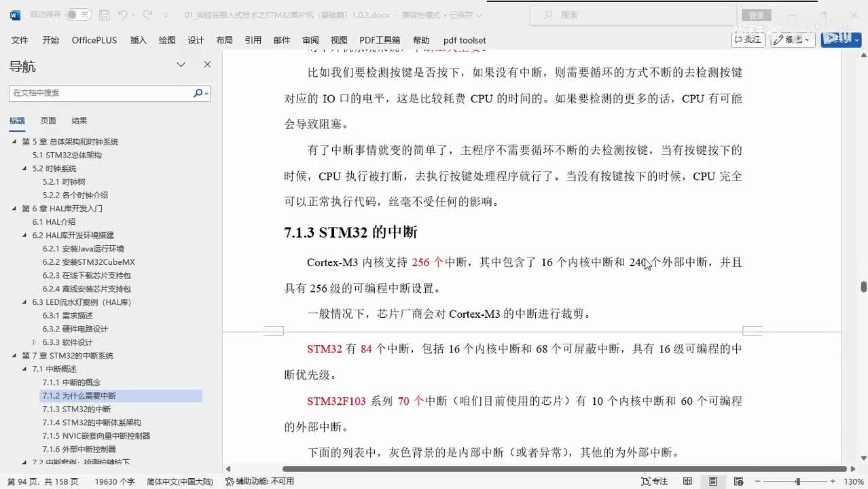Go to heading 6.2.3 在线下载芯片支持包
The image size is (868, 489).
pos(87,276)
